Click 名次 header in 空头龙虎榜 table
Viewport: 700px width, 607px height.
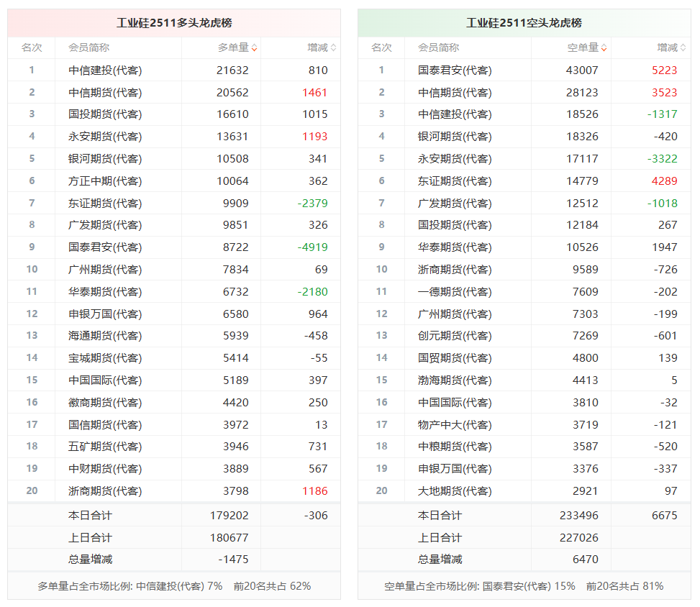point(382,47)
